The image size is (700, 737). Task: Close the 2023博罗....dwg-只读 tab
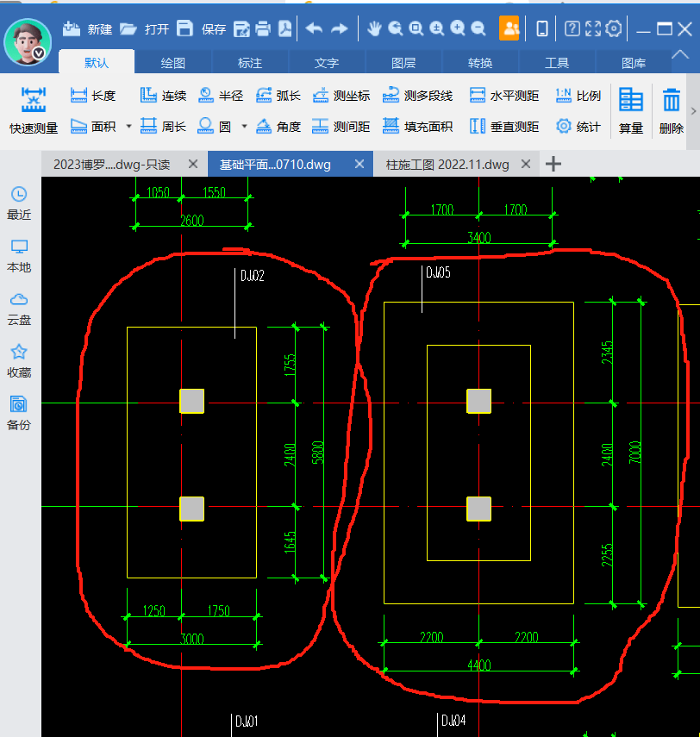[x=193, y=164]
